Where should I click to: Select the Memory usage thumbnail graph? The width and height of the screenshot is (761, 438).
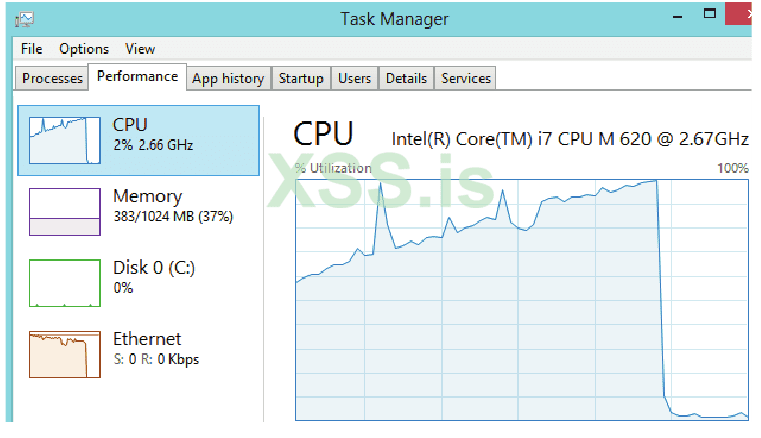click(x=64, y=211)
